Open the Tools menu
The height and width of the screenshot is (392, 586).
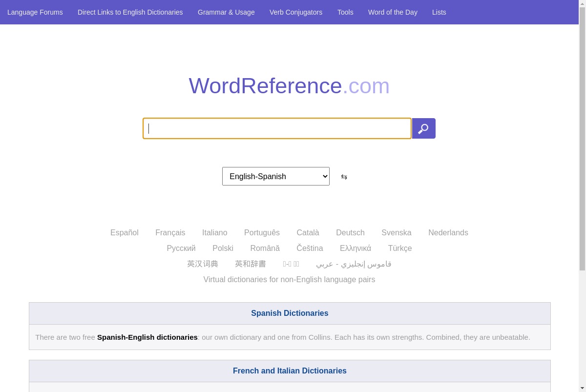[x=345, y=12]
